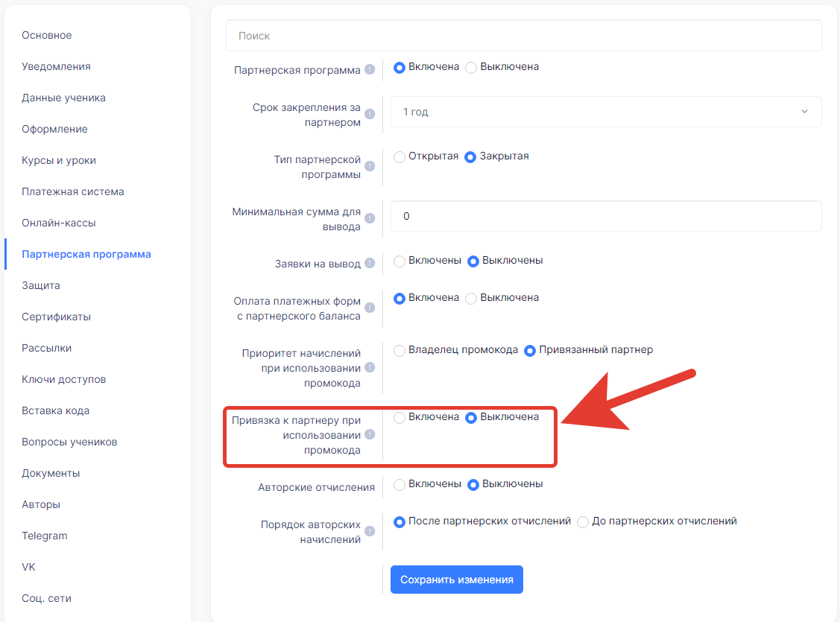
Task: Click info icon beside Минимальная сумма для вывода
Action: (x=370, y=219)
